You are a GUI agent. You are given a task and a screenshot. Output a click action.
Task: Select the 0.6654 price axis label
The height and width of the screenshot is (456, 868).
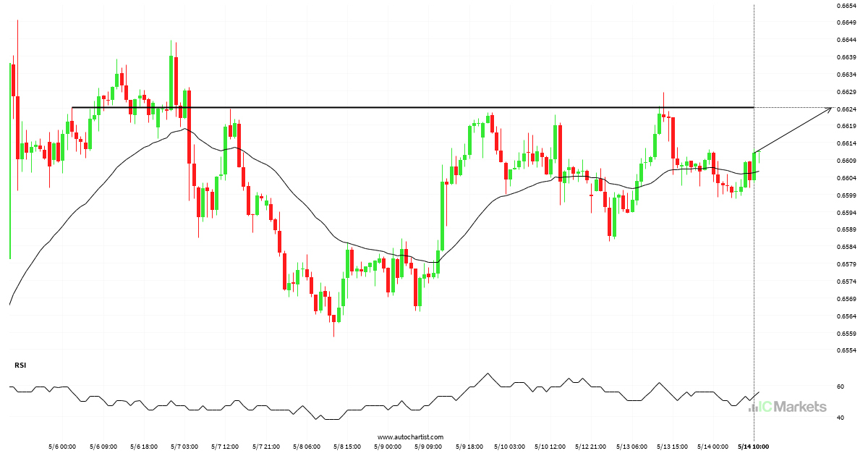pos(846,5)
